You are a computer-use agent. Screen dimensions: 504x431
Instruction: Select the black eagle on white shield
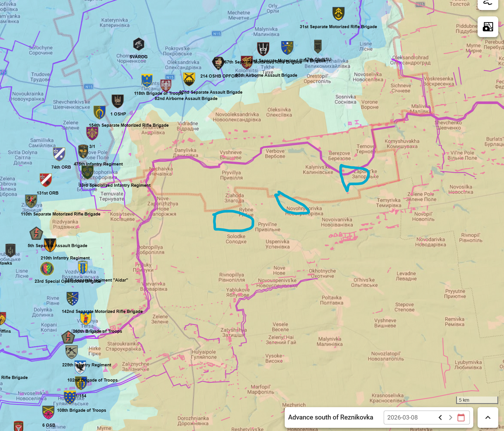(80, 367)
